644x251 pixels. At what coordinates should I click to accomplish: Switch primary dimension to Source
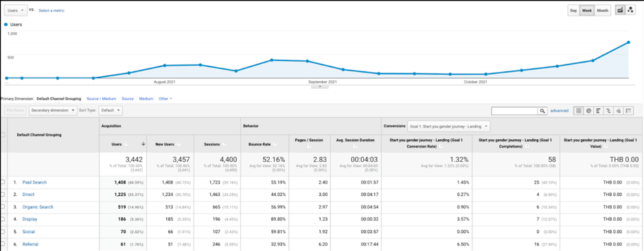128,99
